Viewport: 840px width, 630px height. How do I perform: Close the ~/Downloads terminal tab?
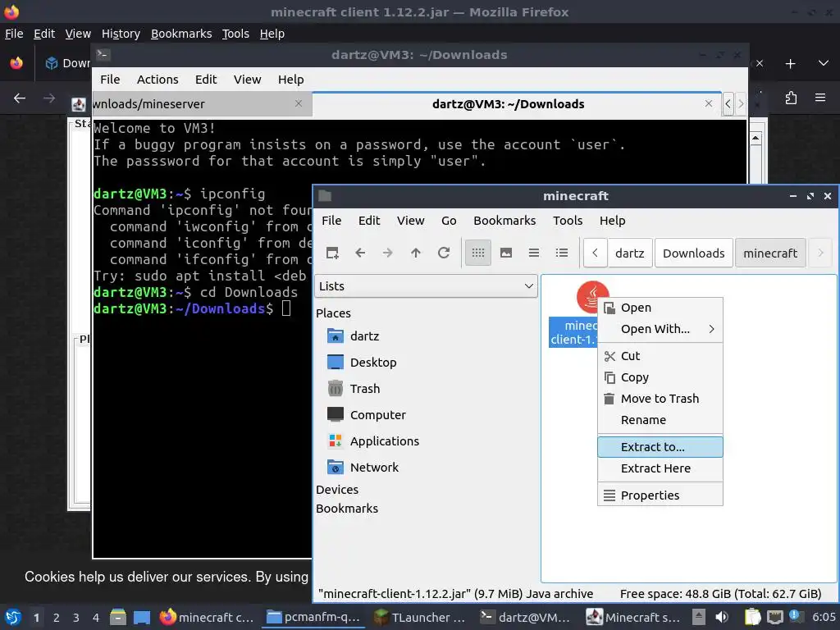coord(709,103)
